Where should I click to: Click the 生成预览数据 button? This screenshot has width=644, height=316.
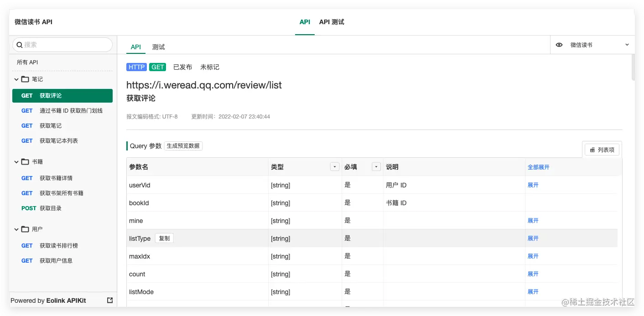tap(183, 146)
